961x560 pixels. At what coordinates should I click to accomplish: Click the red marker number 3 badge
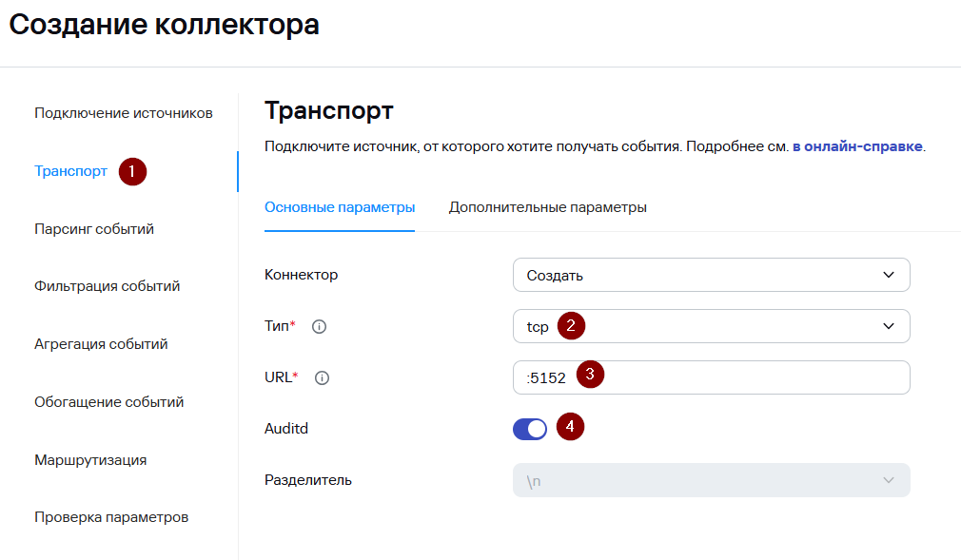click(x=590, y=375)
